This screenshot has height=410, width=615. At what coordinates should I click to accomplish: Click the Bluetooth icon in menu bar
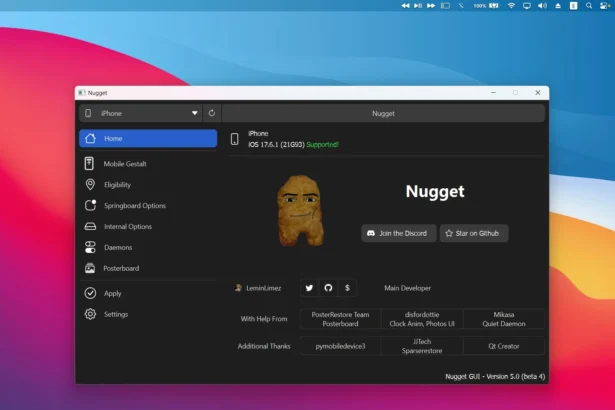461,5
